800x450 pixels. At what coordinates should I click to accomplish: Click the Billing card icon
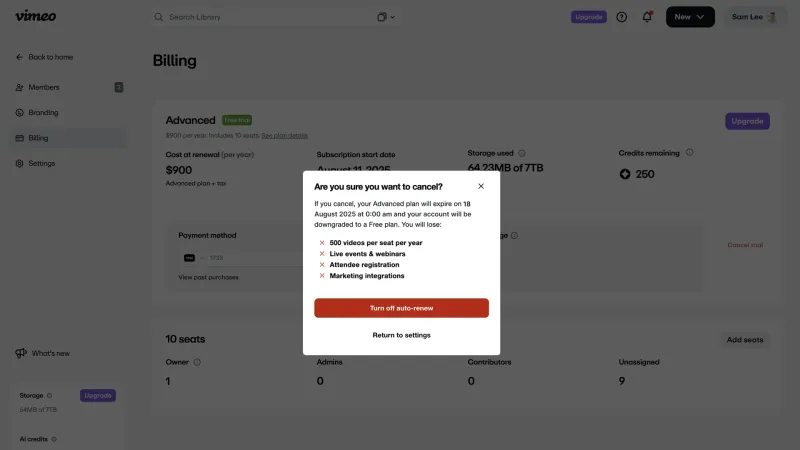pos(19,138)
